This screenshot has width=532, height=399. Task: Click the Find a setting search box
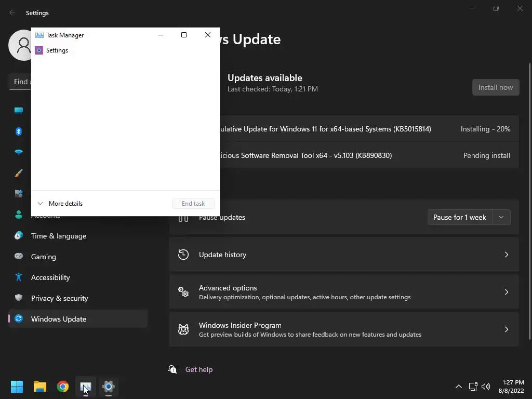tap(20, 82)
